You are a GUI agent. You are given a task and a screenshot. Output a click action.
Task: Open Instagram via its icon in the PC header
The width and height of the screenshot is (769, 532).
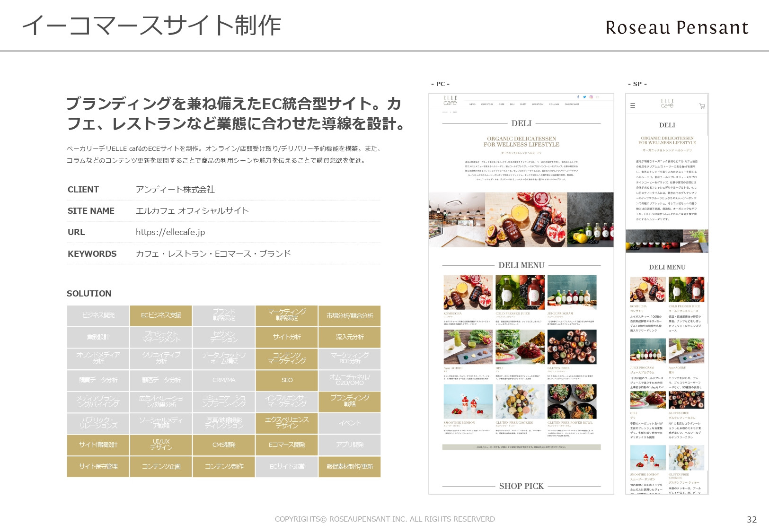(x=592, y=97)
